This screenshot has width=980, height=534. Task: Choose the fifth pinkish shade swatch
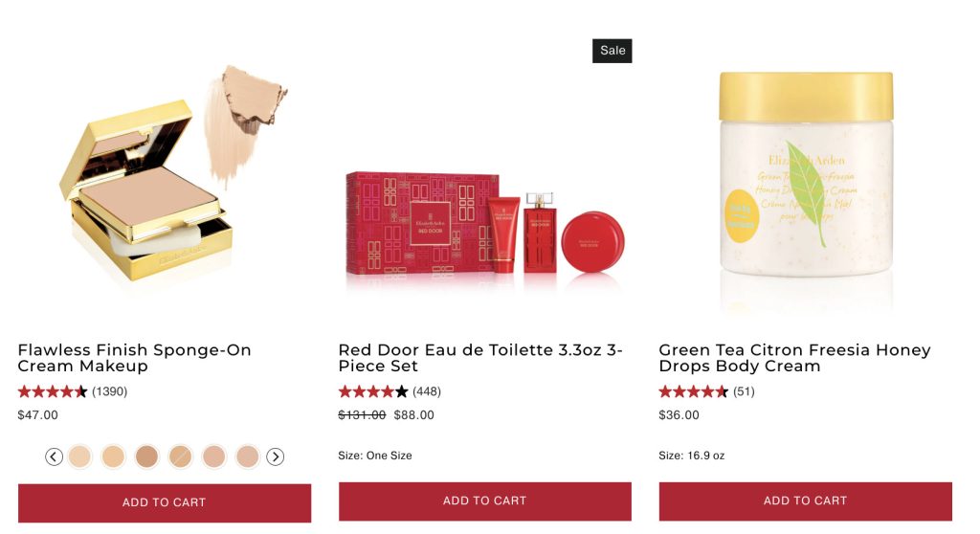(214, 457)
